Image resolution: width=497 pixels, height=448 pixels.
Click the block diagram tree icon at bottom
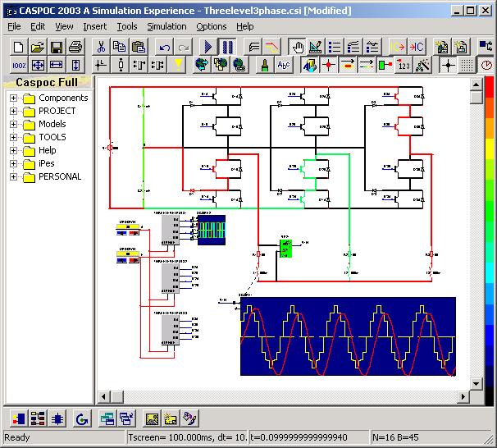tap(38, 418)
